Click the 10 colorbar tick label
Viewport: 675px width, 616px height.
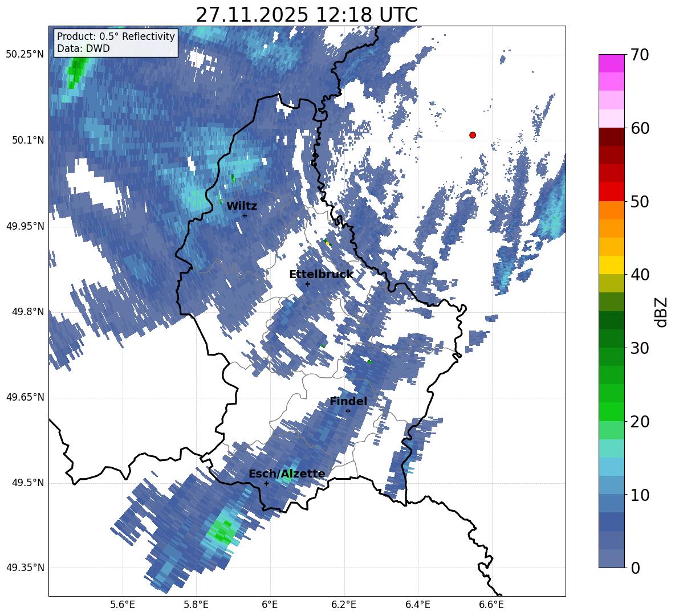coord(640,495)
